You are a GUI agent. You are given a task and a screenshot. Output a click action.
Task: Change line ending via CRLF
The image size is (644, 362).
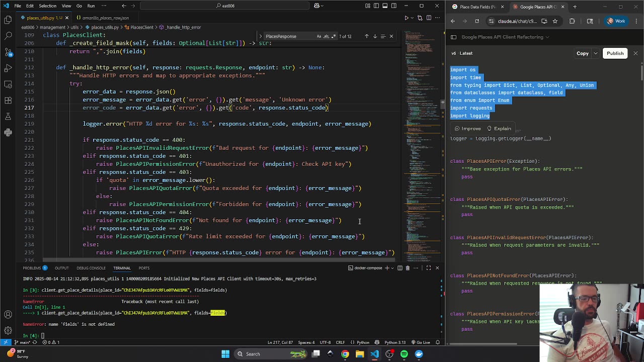340,342
